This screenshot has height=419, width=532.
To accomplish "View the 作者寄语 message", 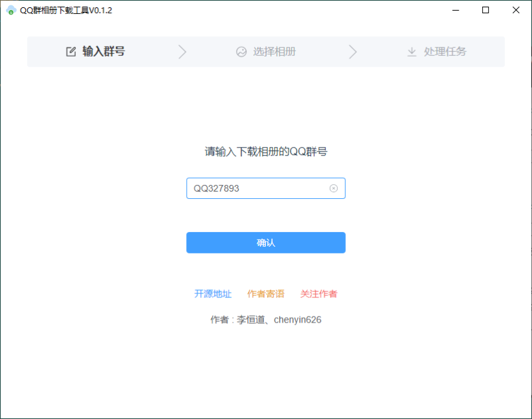I will [x=266, y=293].
